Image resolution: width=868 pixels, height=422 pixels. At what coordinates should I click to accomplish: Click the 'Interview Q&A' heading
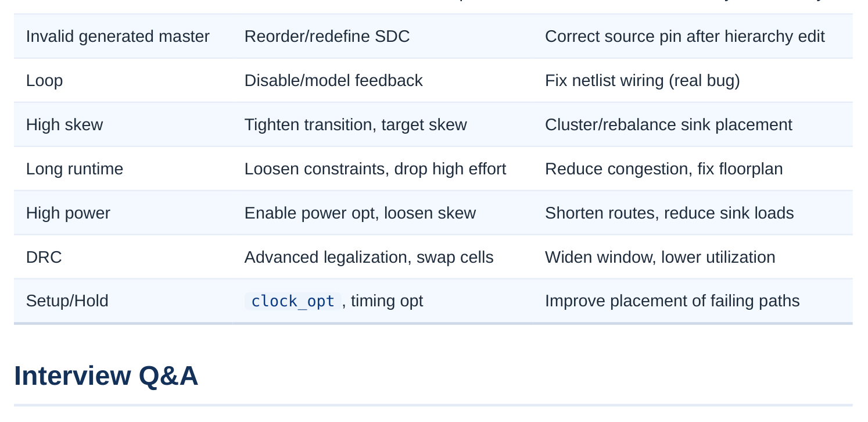pyautogui.click(x=106, y=375)
